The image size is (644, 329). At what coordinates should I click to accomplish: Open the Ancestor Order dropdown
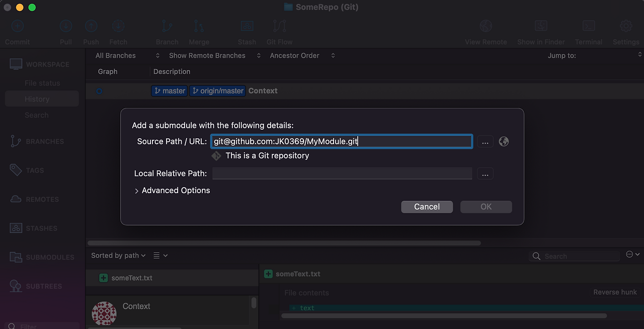pyautogui.click(x=302, y=55)
